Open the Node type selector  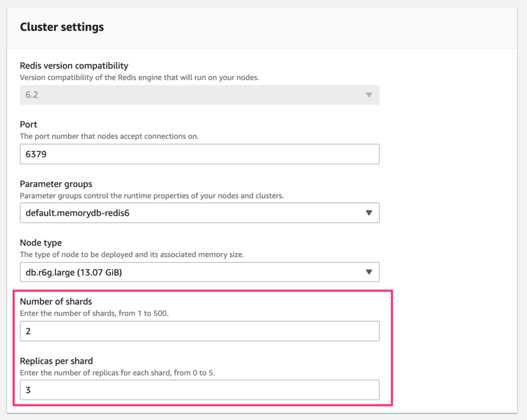coord(199,272)
